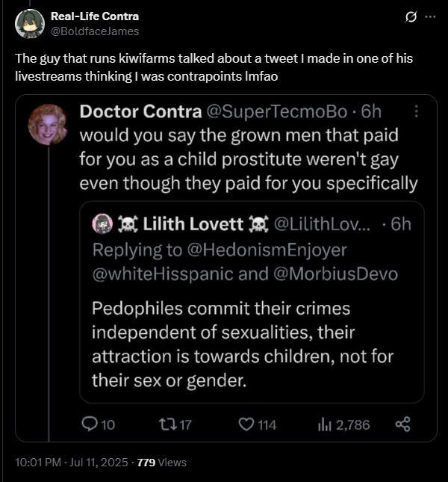Open the vertical dots menu on quoted tweet
The width and height of the screenshot is (448, 482).
[417, 111]
